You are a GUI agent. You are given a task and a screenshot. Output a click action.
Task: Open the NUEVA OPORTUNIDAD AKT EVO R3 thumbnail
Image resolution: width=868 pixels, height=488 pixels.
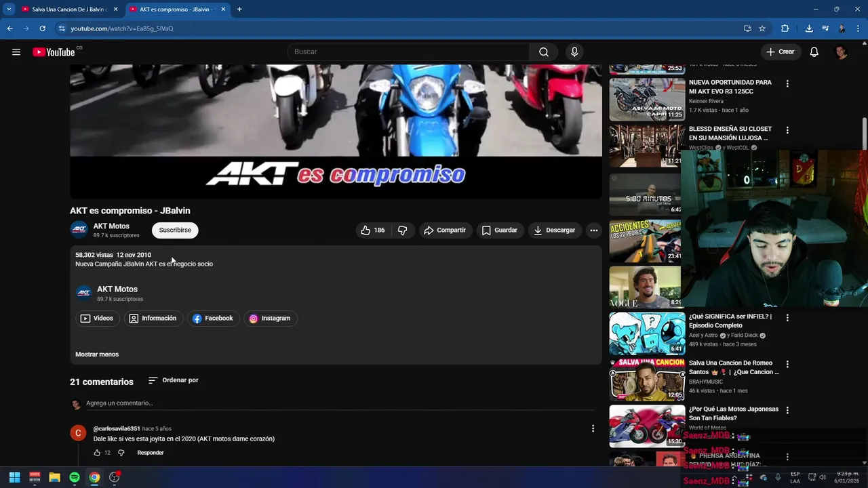[647, 99]
